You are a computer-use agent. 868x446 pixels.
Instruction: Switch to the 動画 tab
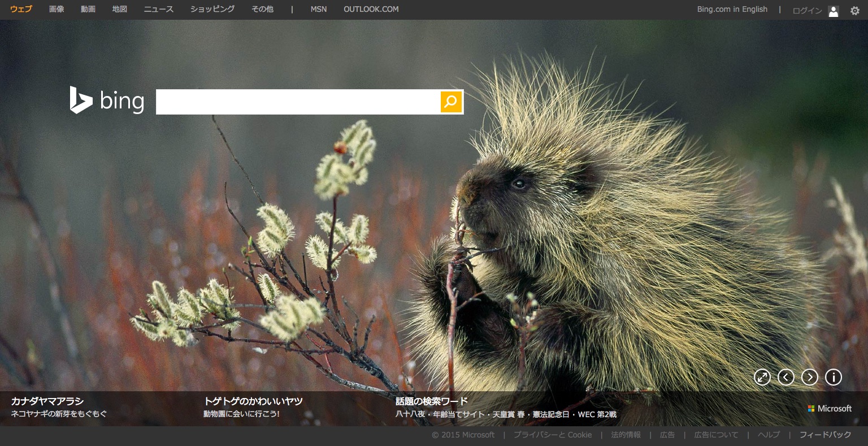[x=88, y=9]
